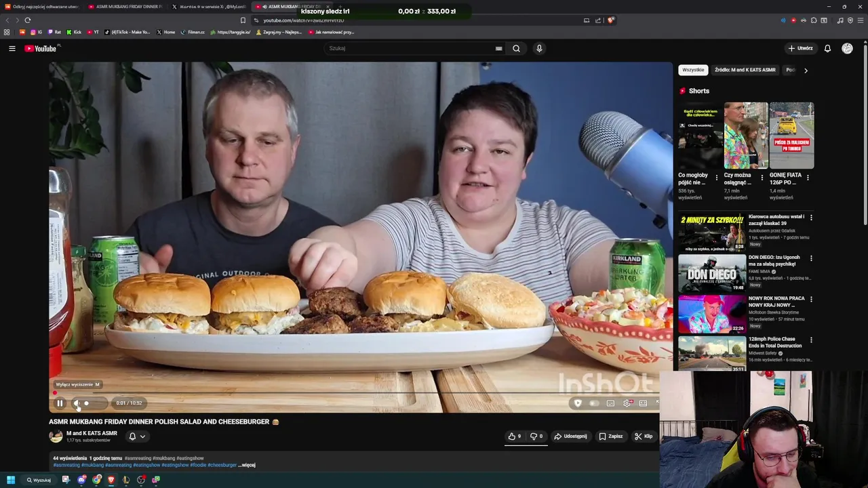Show more filter chips with arrow
Screen dimensions: 868x488
(806, 70)
